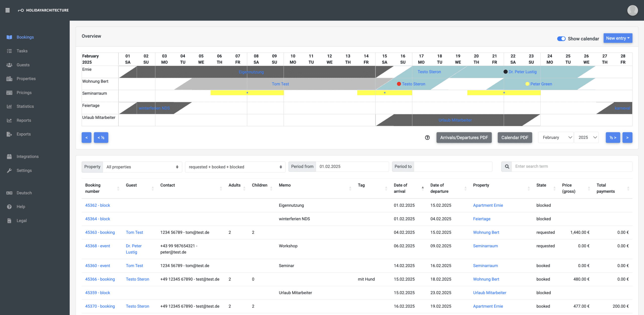This screenshot has height=315, width=644.
Task: Open the February month dropdown
Action: 556,138
